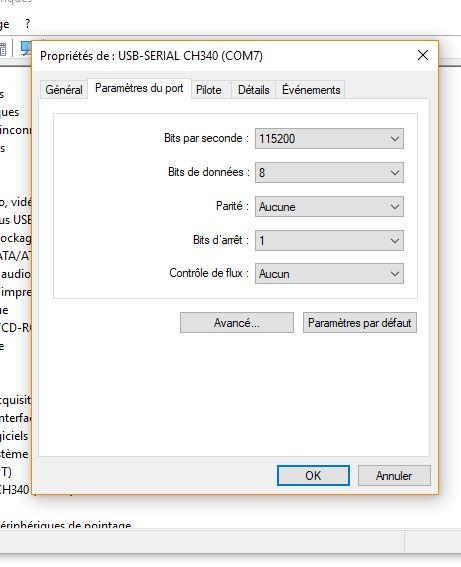
Task: Open the Contrôle de flux dropdown
Action: [329, 274]
